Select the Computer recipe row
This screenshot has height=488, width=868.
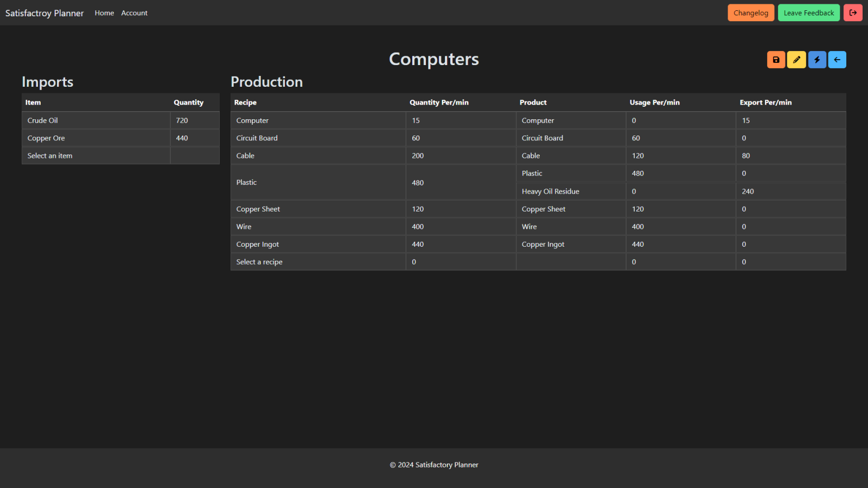(252, 120)
